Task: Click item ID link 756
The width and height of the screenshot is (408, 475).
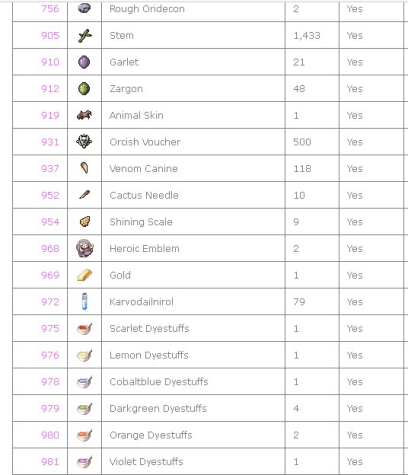Action: [x=50, y=9]
